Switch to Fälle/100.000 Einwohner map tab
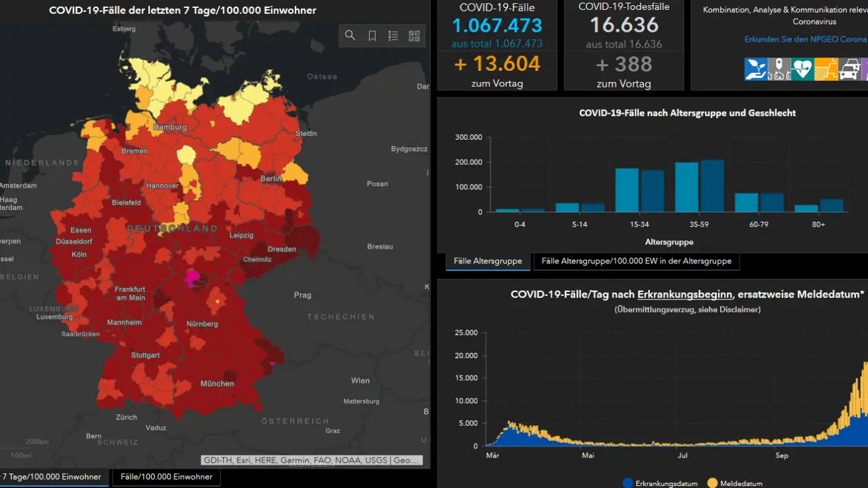 coord(166,477)
